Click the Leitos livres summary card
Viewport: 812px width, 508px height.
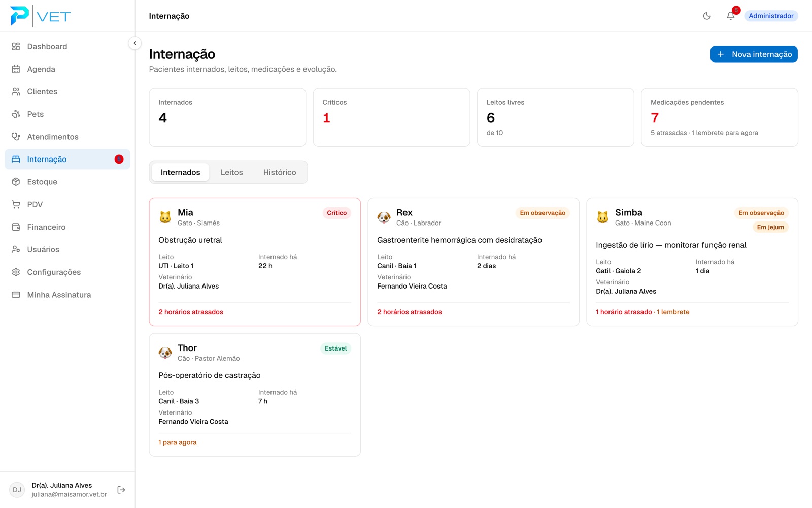tap(555, 117)
